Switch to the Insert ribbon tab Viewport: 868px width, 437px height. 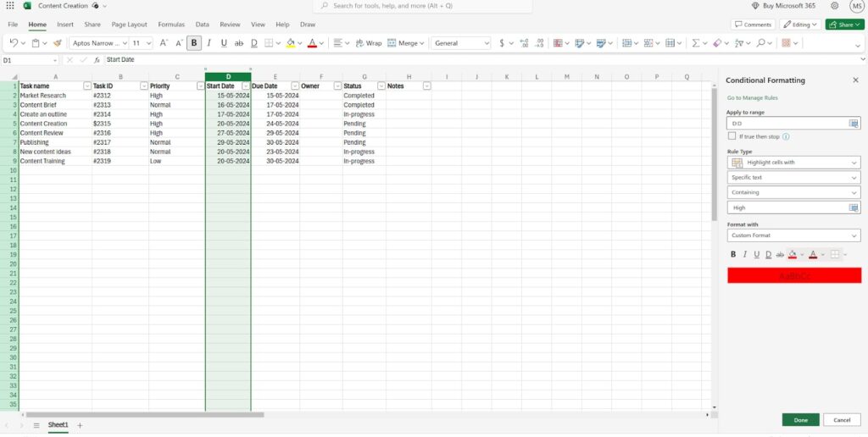[x=64, y=25]
